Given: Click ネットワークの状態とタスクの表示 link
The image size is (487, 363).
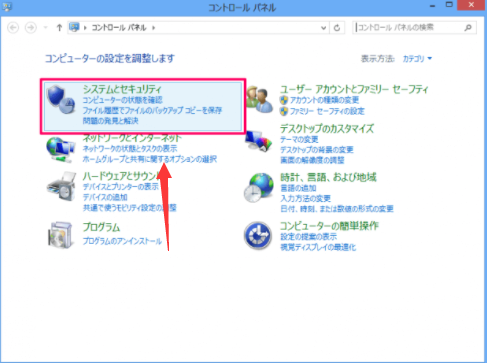Looking at the screenshot, I should pos(130,149).
